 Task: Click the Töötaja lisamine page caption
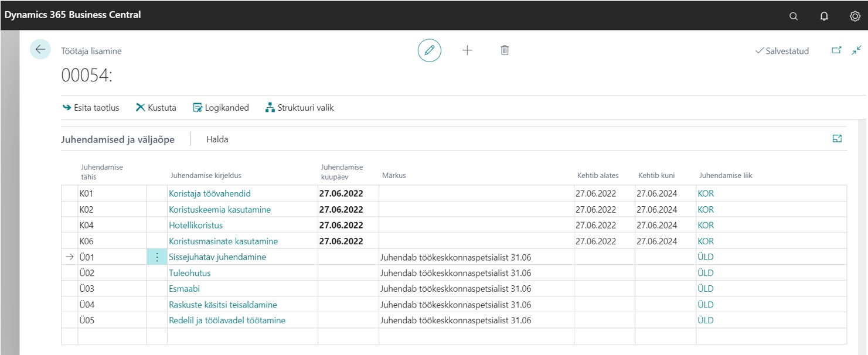91,51
